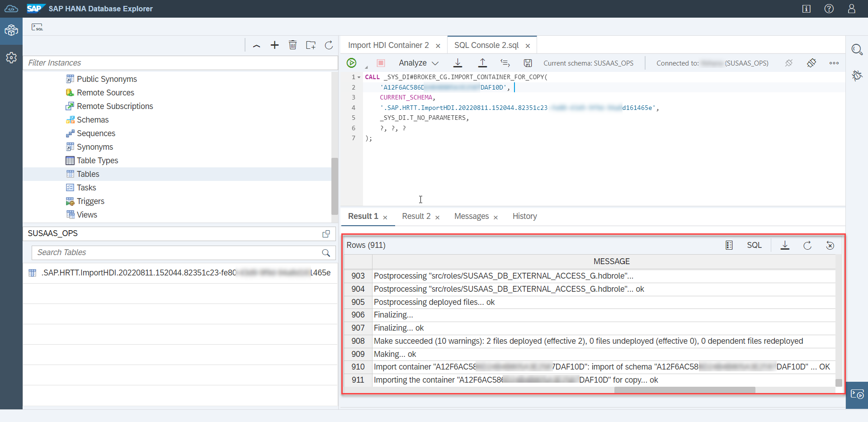
Task: Open the run options arrow beside play icon
Action: tap(366, 67)
